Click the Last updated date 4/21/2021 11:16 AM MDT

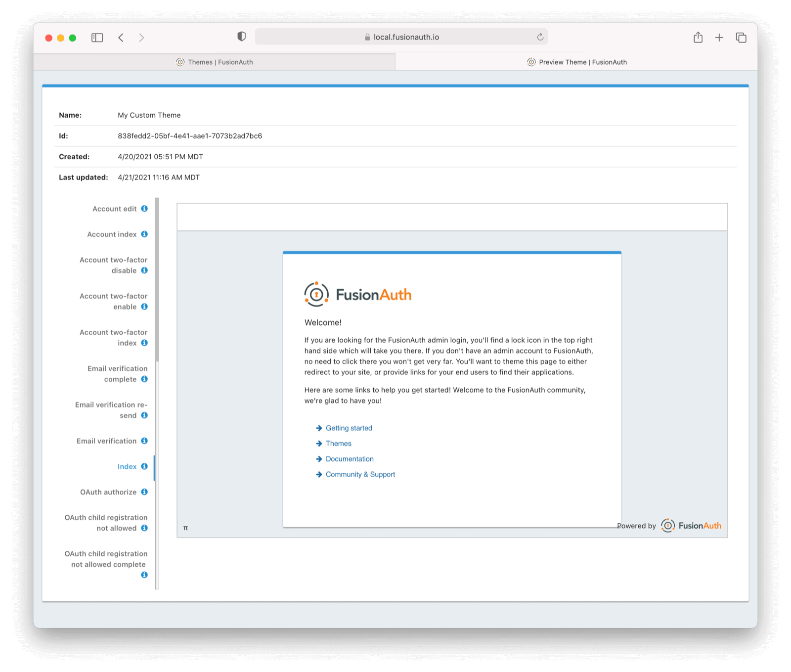point(159,178)
